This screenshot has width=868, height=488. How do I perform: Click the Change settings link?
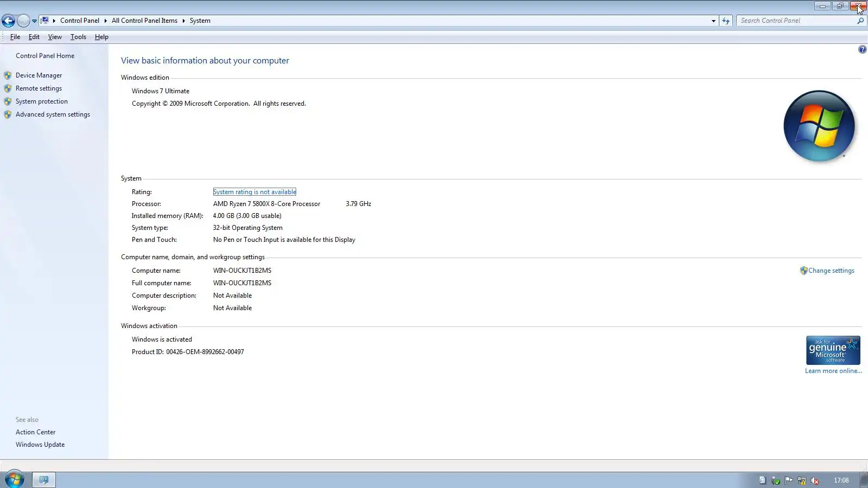click(x=831, y=271)
